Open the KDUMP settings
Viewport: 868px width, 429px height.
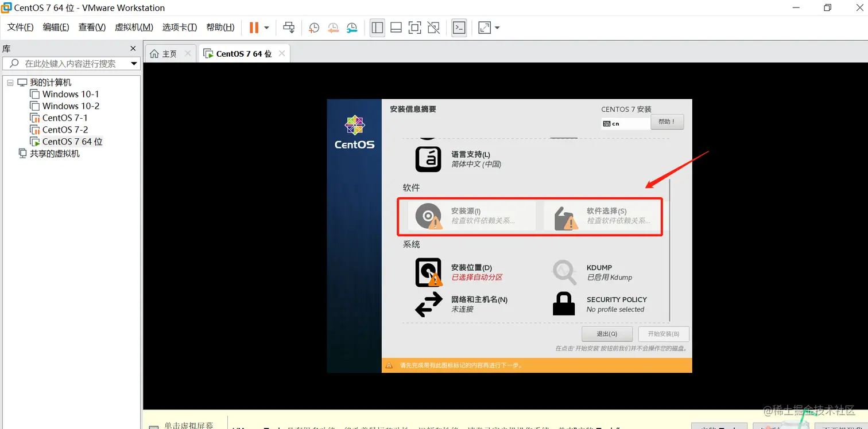coord(592,272)
